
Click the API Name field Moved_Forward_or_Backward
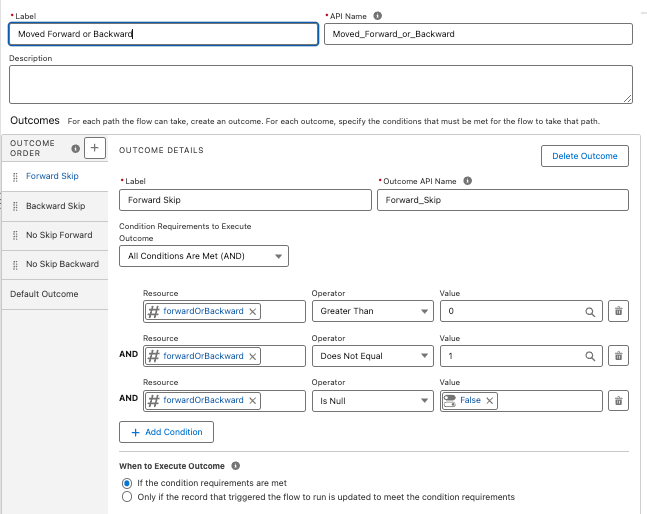click(x=478, y=34)
